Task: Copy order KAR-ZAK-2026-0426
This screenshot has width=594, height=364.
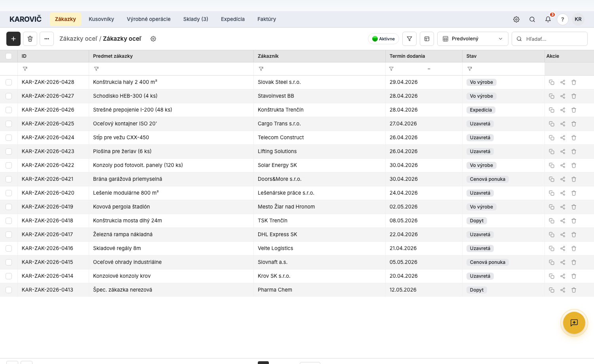Action: point(552,110)
